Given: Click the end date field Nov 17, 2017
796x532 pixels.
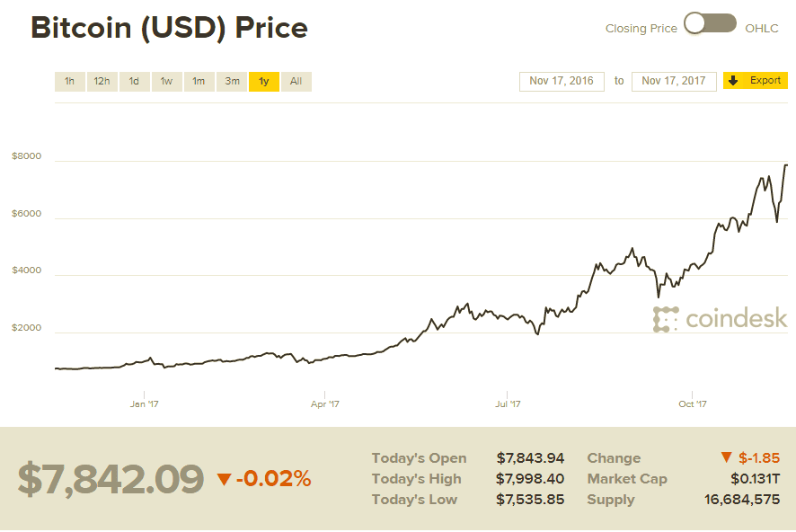Looking at the screenshot, I should (674, 81).
